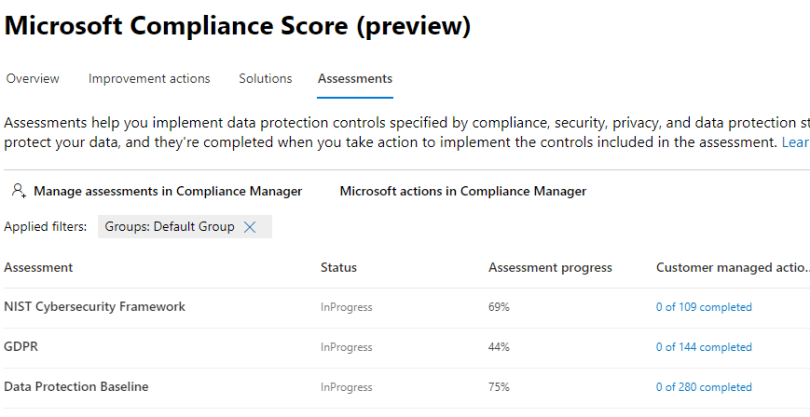This screenshot has height=417, width=810.
Task: Select the Assessments tab
Action: click(355, 79)
